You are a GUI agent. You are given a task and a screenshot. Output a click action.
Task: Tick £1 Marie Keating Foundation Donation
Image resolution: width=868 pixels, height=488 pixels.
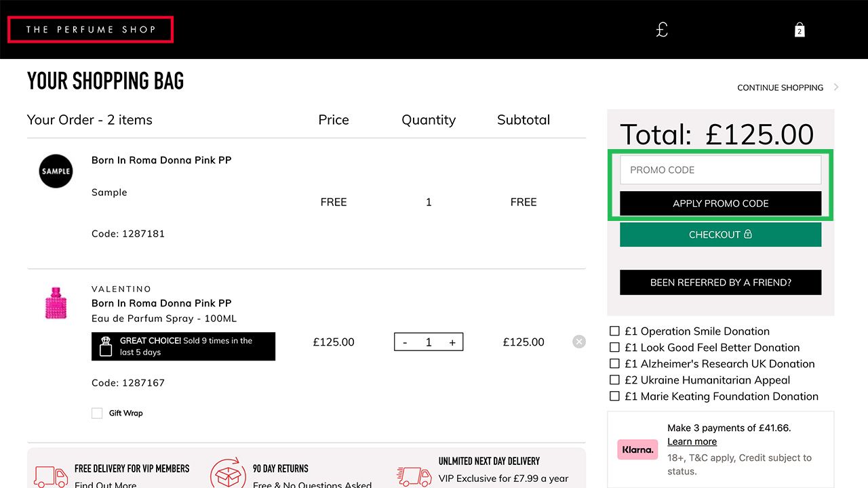(614, 396)
